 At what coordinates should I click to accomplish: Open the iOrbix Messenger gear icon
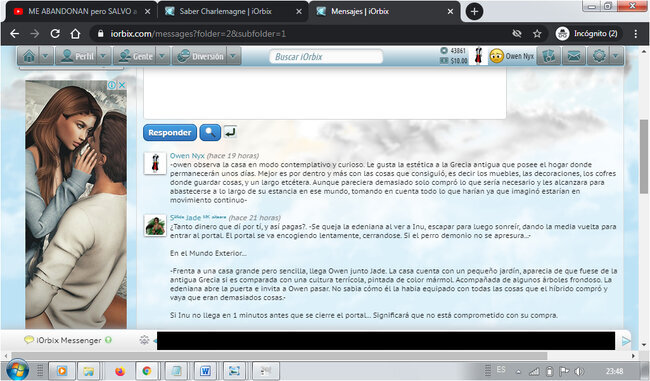(x=144, y=340)
